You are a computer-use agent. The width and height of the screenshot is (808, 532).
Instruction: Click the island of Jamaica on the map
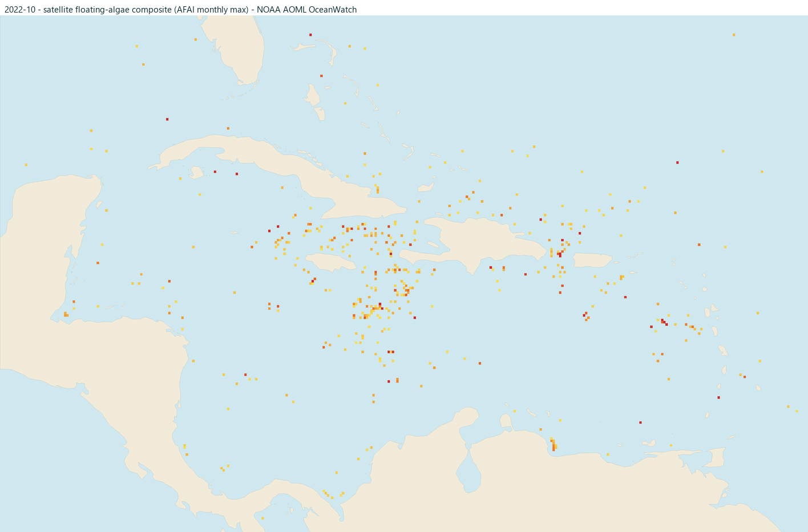330,262
